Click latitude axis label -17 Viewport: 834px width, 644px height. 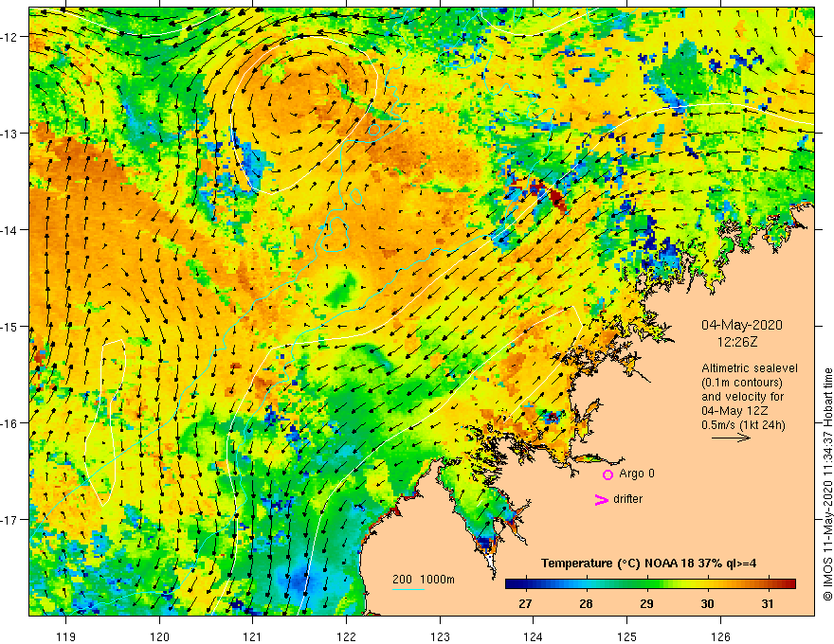click(x=9, y=520)
